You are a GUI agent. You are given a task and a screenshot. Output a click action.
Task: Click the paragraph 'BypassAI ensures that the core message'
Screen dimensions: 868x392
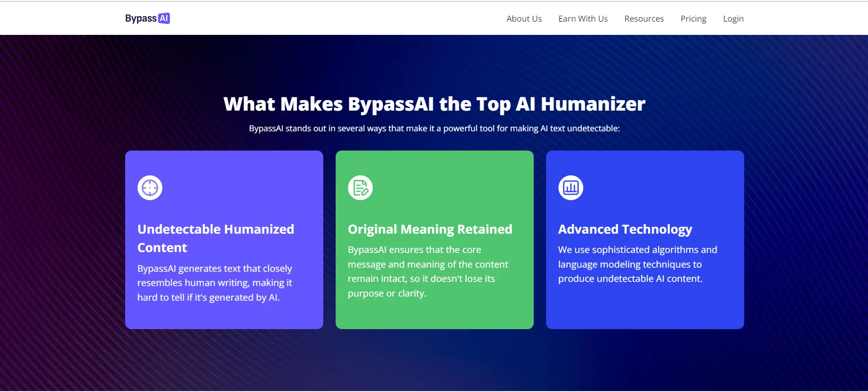coord(428,271)
